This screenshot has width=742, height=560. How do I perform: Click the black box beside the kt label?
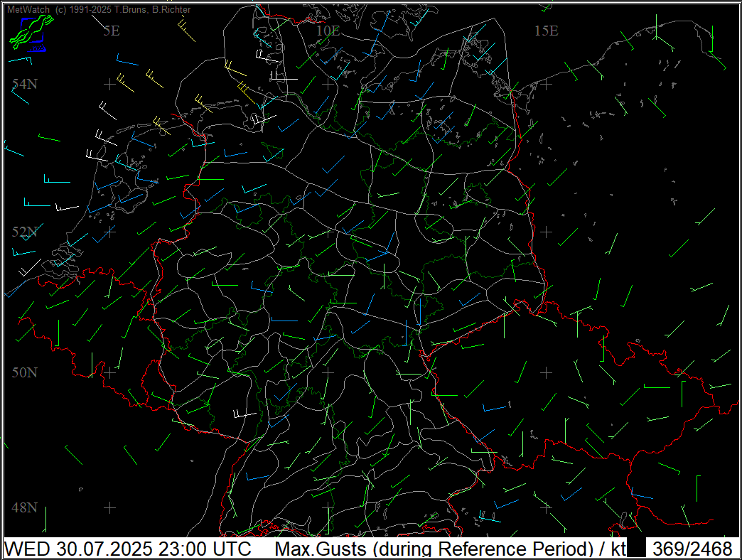[x=637, y=548]
